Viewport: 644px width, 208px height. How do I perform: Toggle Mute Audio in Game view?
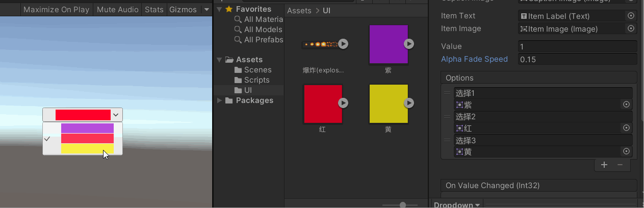click(x=117, y=9)
